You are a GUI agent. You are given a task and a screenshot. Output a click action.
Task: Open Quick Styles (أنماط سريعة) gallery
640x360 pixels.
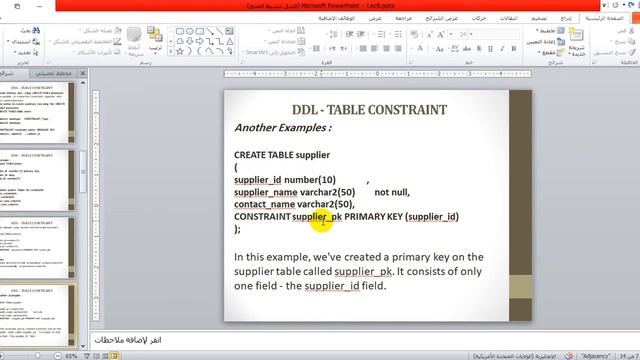(x=134, y=42)
